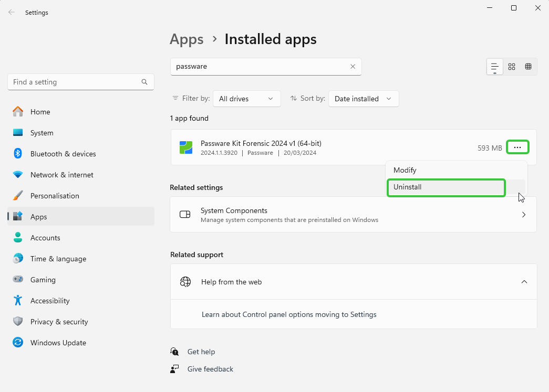Open Privacy & security settings
549x392 pixels.
[x=81, y=322]
